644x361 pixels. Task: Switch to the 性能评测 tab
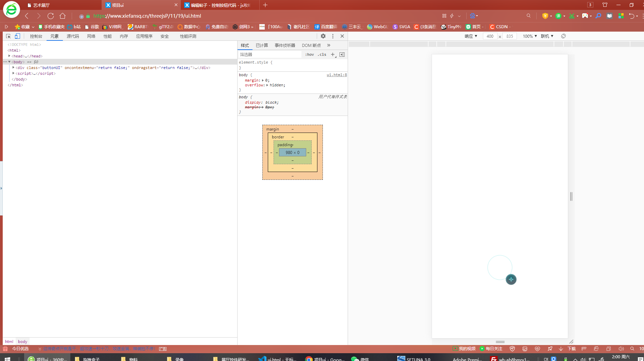[x=188, y=36]
